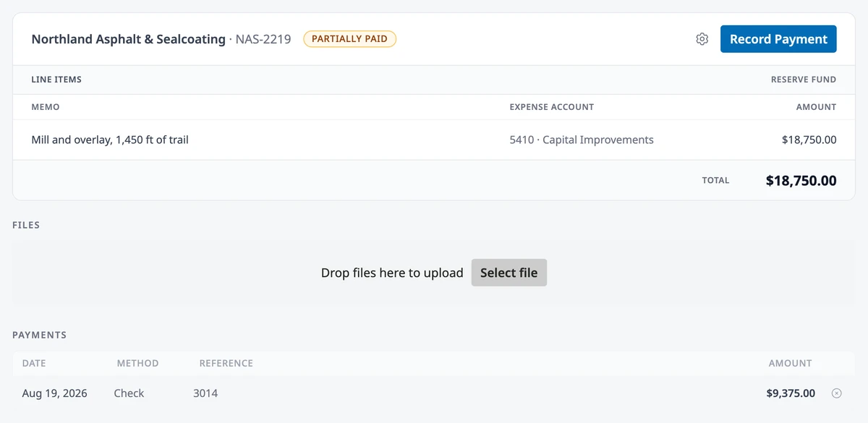Click the memo Mill and overlay, 1,450 ft of trail
868x423 pixels.
(x=110, y=140)
